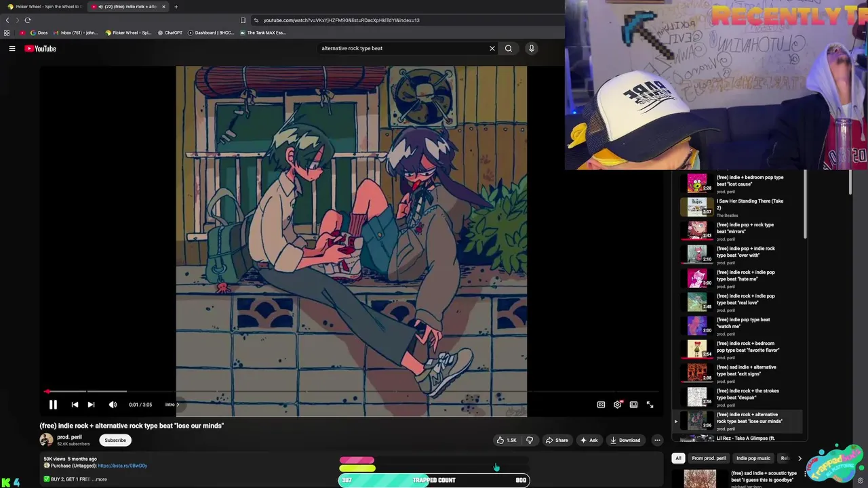Image resolution: width=868 pixels, height=488 pixels.
Task: Toggle closed captions on the player
Action: tap(601, 405)
